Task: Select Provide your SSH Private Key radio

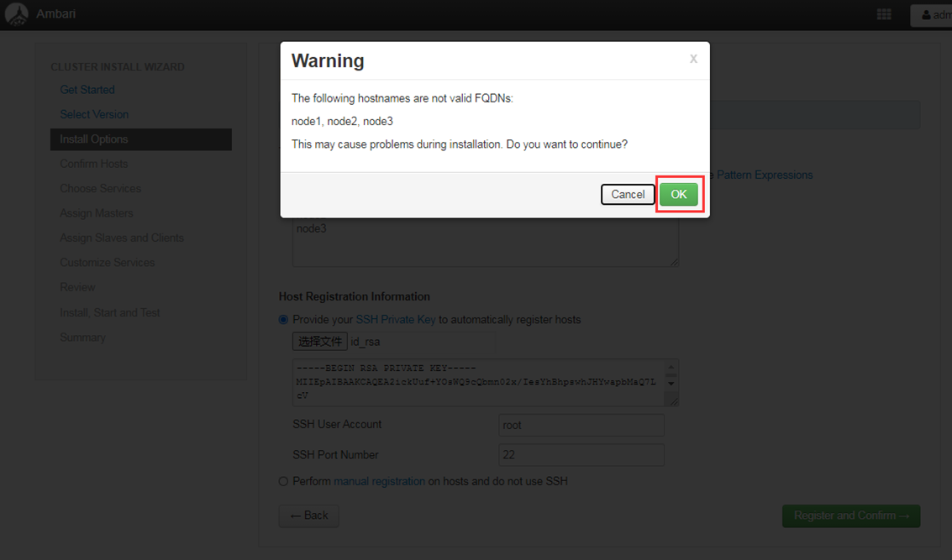Action: tap(283, 319)
